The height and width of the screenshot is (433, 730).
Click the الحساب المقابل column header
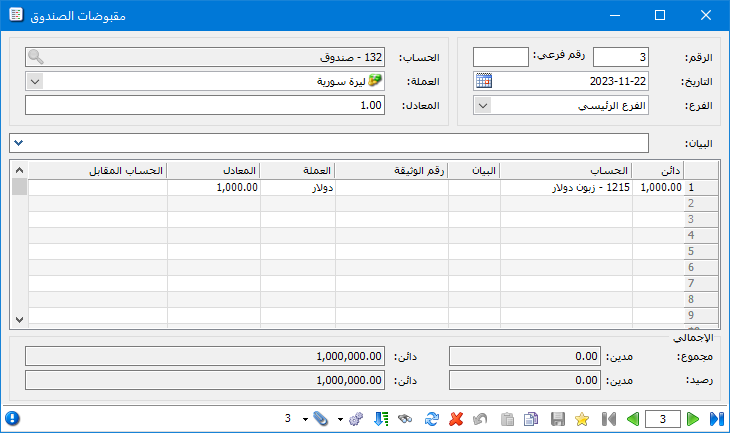click(x=98, y=171)
